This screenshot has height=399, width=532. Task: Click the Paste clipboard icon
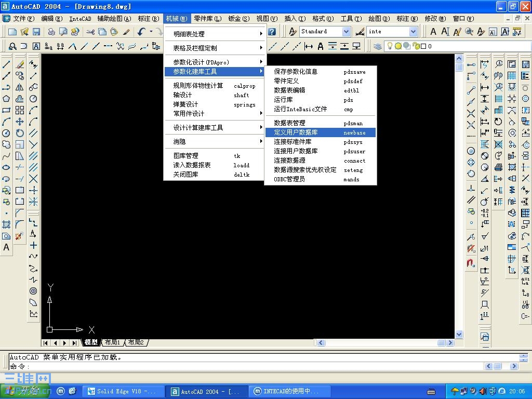click(114, 32)
